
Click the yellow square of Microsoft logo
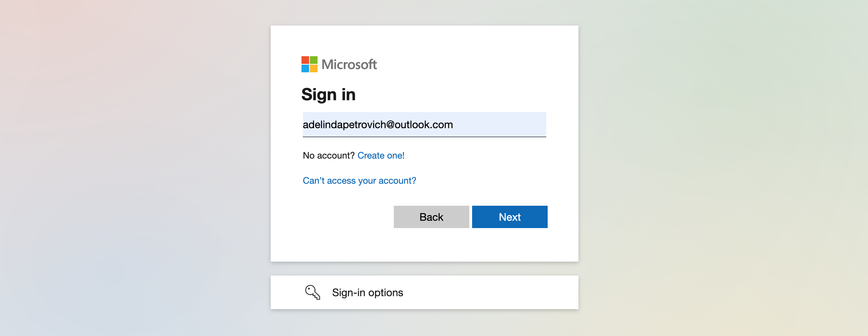pyautogui.click(x=314, y=68)
